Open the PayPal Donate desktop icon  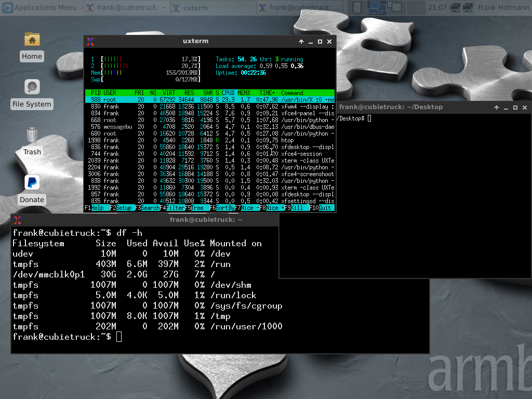[x=32, y=183]
